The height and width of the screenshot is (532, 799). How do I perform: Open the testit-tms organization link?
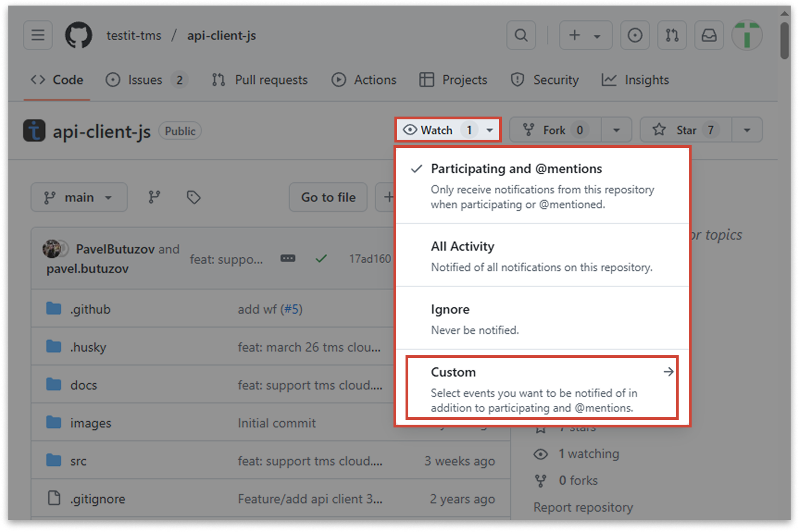coord(134,36)
